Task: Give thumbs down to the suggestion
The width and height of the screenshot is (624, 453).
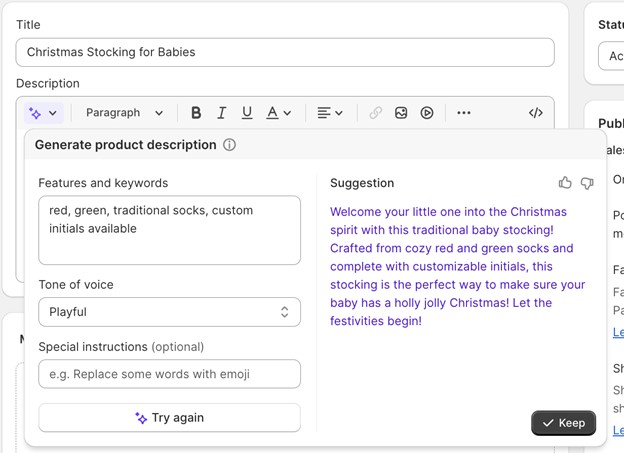Action: point(587,183)
